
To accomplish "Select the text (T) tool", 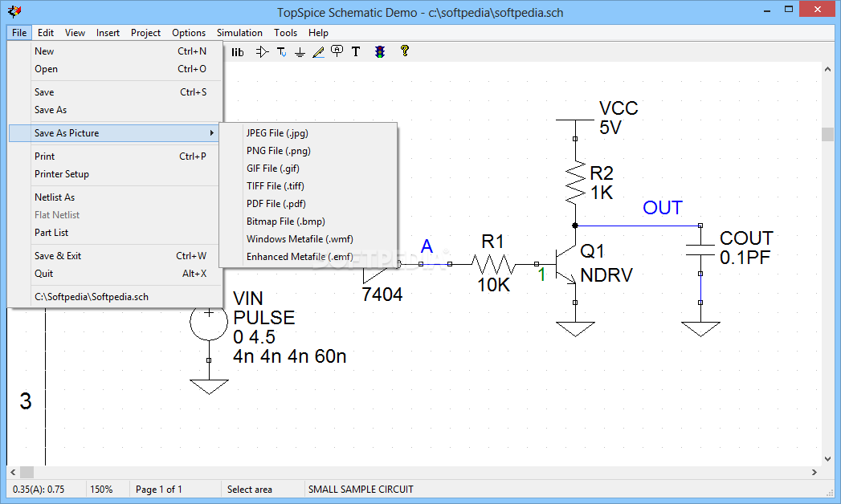I will (x=356, y=51).
